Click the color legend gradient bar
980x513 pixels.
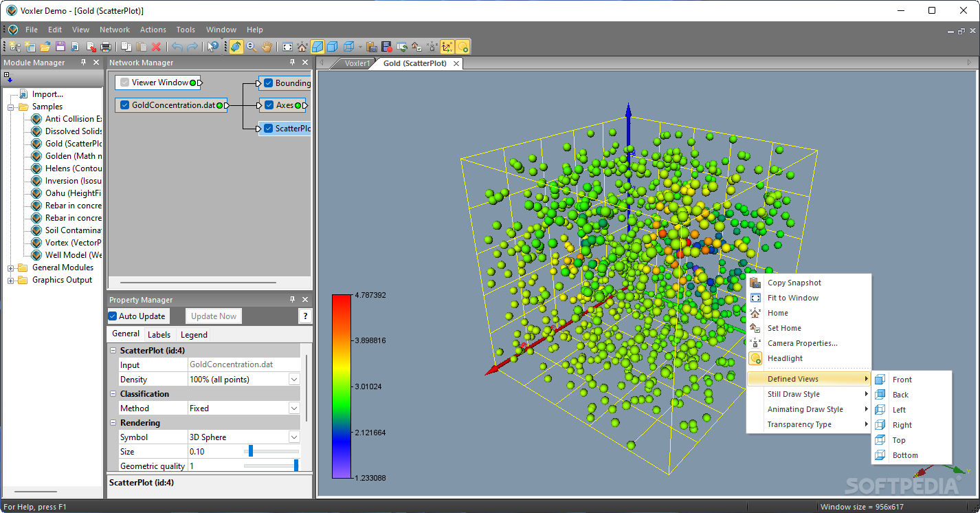point(342,386)
